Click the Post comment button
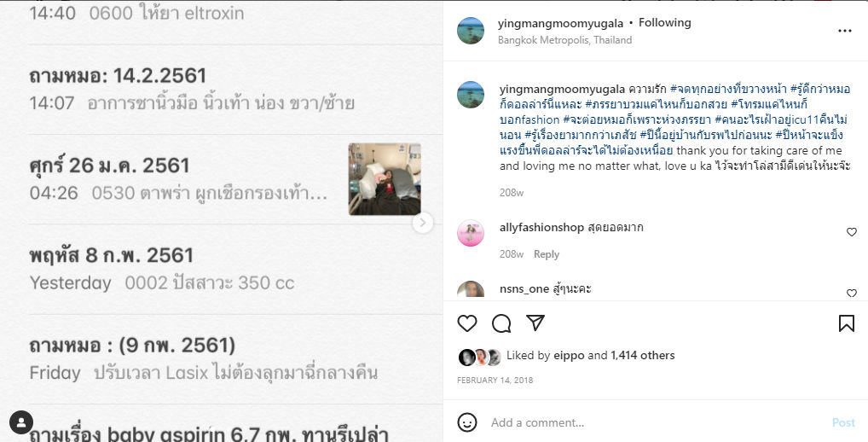The height and width of the screenshot is (442, 868). tap(843, 422)
